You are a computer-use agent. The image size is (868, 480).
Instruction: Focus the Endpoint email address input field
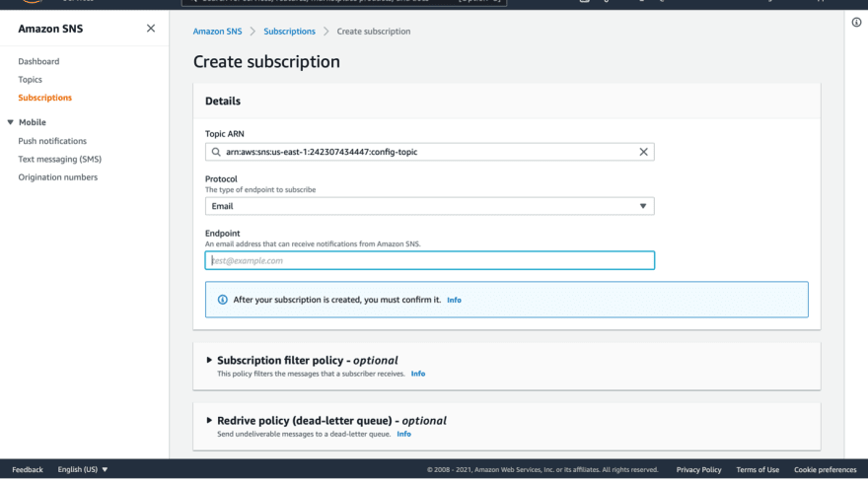pyautogui.click(x=430, y=260)
